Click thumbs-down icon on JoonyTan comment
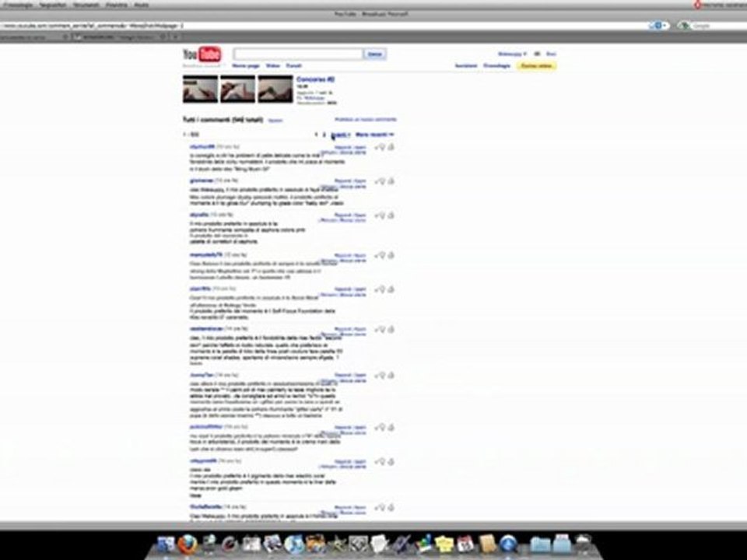The height and width of the screenshot is (560, 747). [381, 376]
